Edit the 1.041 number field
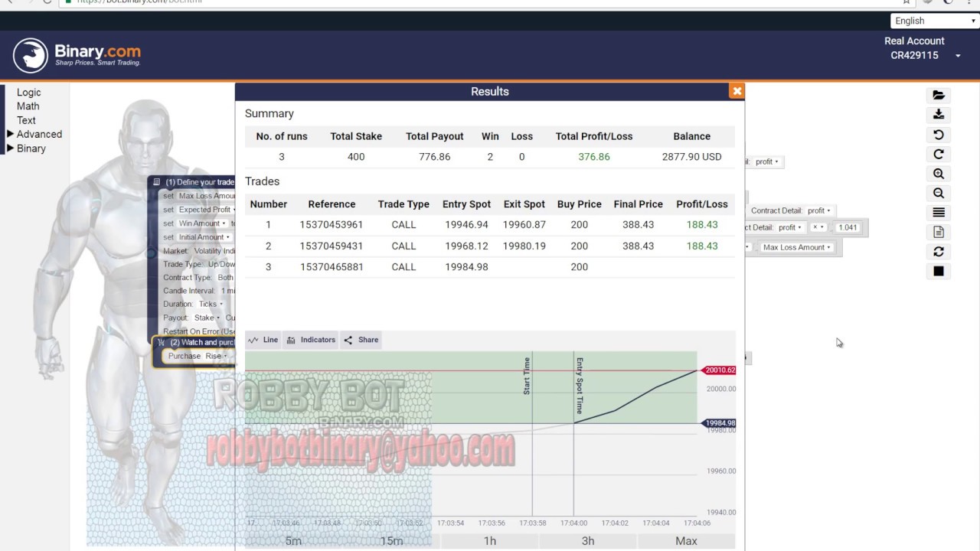The image size is (980, 551). (847, 227)
